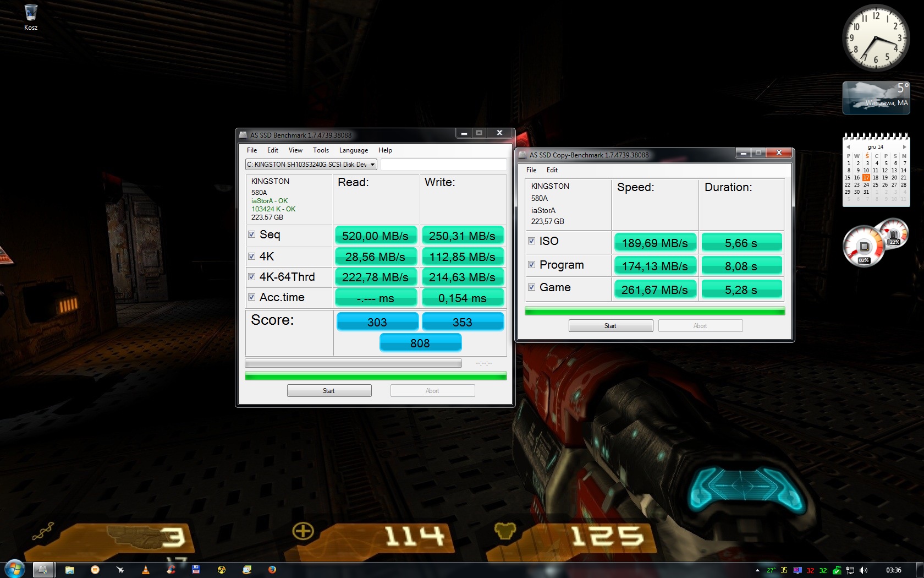Click the green 27° temperature tray icon

tap(771, 570)
